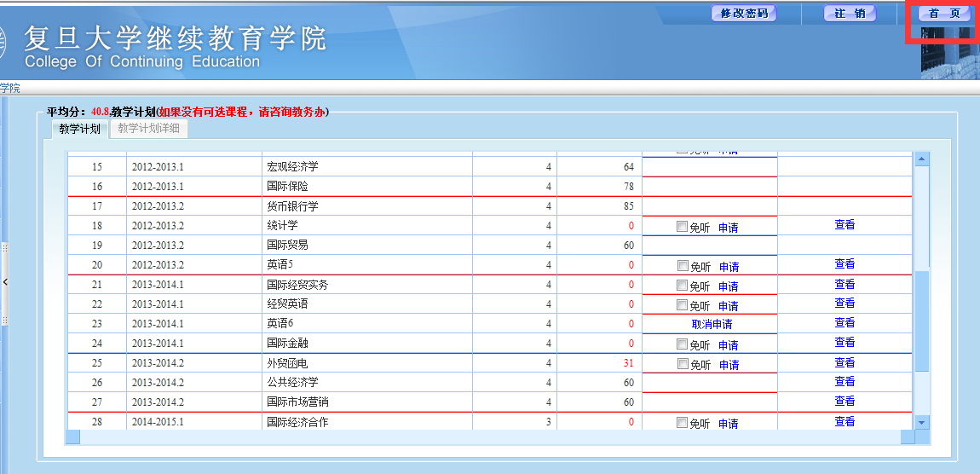This screenshot has height=474, width=980.
Task: Click the vertical scrollbar down arrow
Action: [920, 422]
